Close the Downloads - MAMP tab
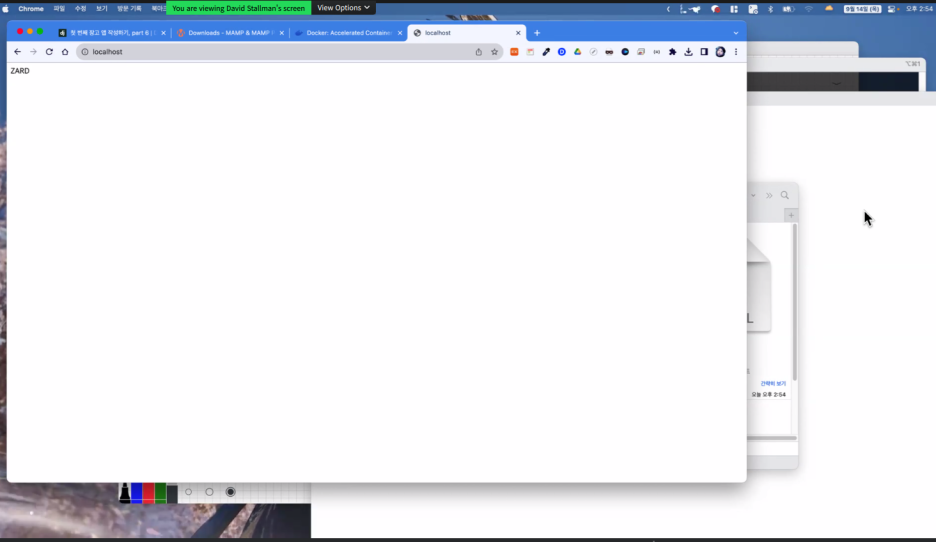The width and height of the screenshot is (936, 542). coord(282,33)
